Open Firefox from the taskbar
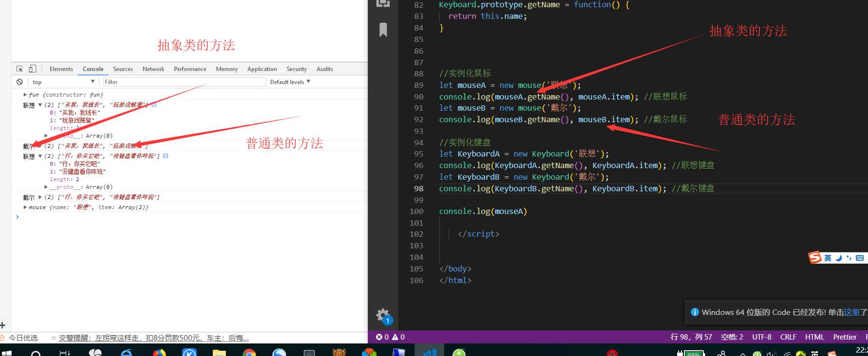 pos(159,353)
